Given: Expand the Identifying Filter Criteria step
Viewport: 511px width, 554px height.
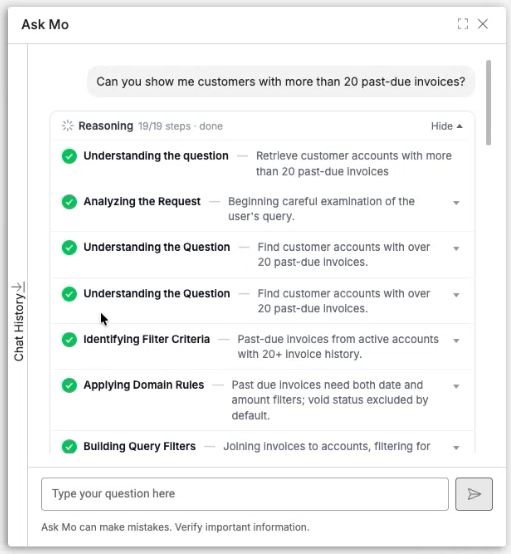Looking at the screenshot, I should tap(456, 341).
